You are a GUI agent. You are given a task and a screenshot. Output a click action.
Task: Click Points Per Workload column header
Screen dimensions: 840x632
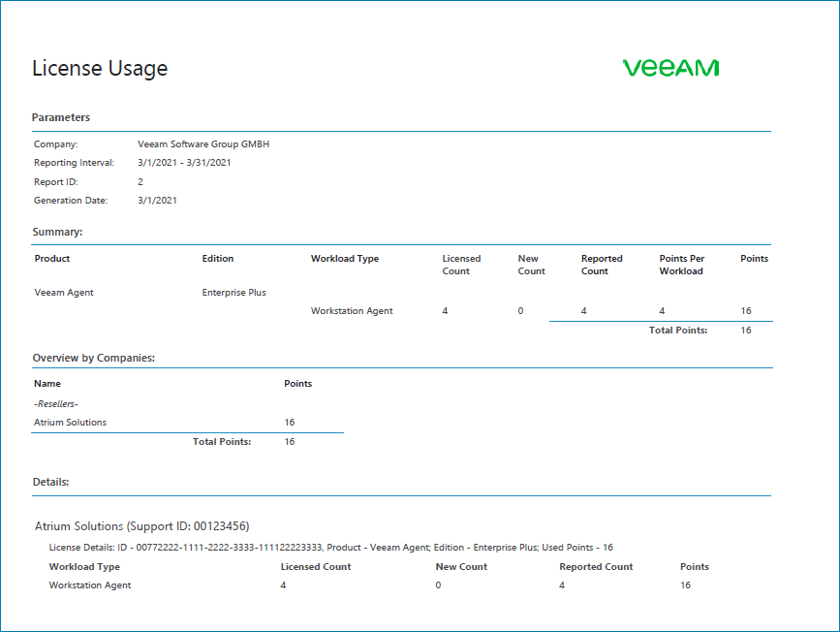681,265
